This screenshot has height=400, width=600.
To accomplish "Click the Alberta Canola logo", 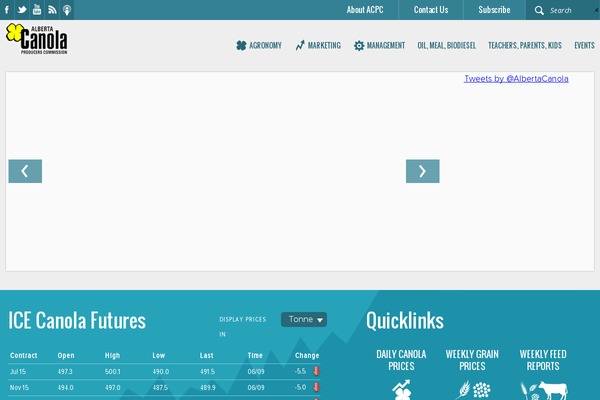I will (37, 39).
